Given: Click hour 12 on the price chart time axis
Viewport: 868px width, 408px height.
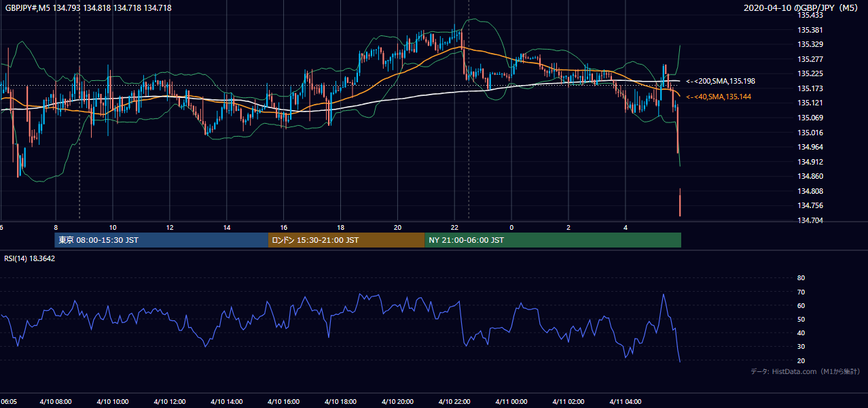Looking at the screenshot, I should 170,227.
